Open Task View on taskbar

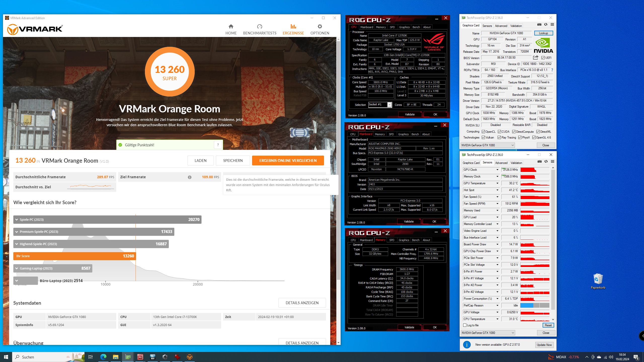click(x=91, y=357)
